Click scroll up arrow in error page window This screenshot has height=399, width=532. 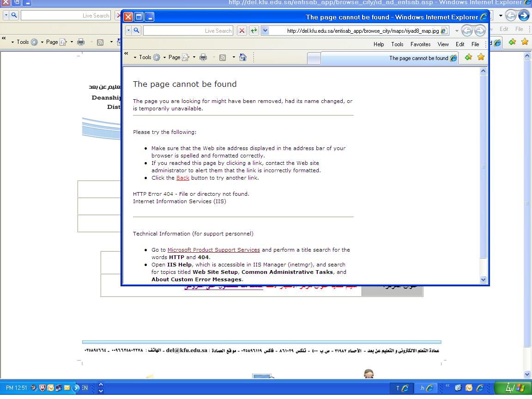[x=484, y=71]
